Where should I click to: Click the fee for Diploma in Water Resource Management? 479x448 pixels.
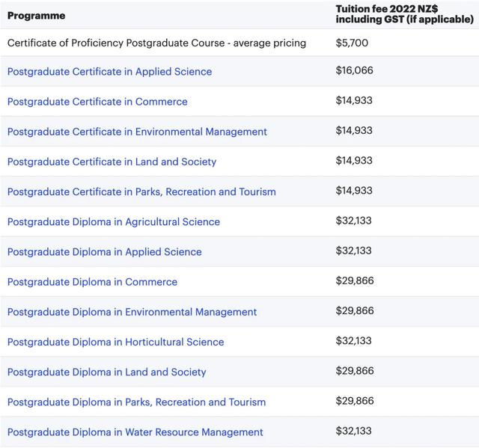[353, 432]
